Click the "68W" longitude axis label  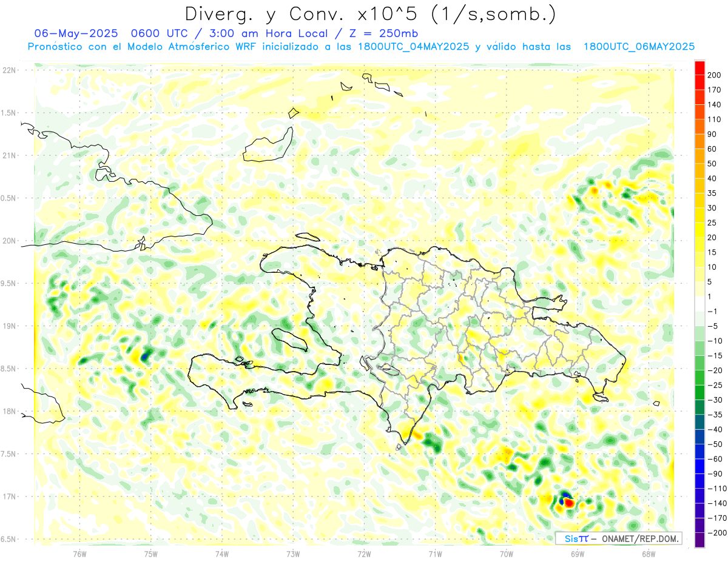649,554
